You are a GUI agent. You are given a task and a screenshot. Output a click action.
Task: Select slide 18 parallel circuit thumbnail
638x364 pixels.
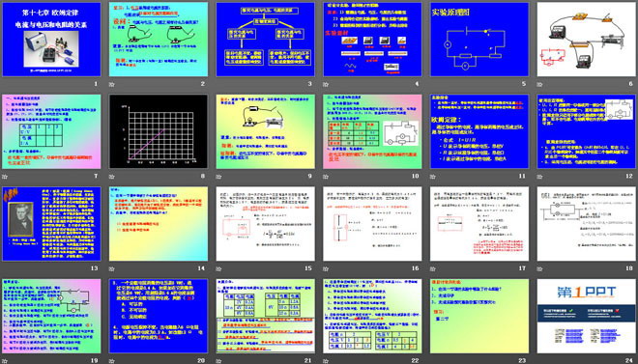(x=587, y=224)
